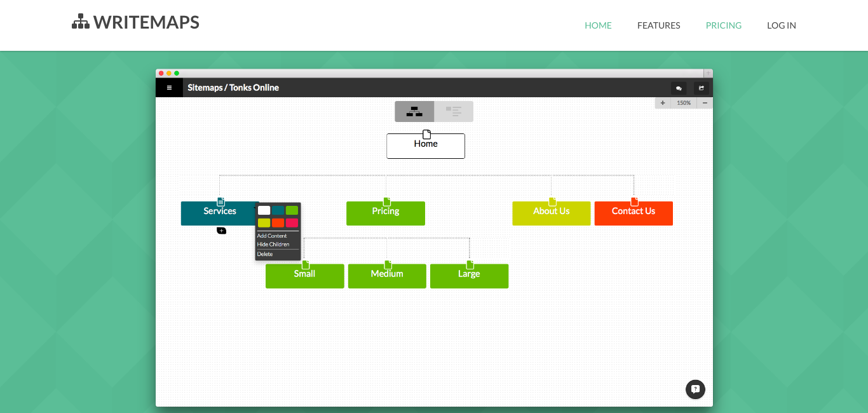
Task: Click the document icon on the Services node
Action: coord(220,201)
